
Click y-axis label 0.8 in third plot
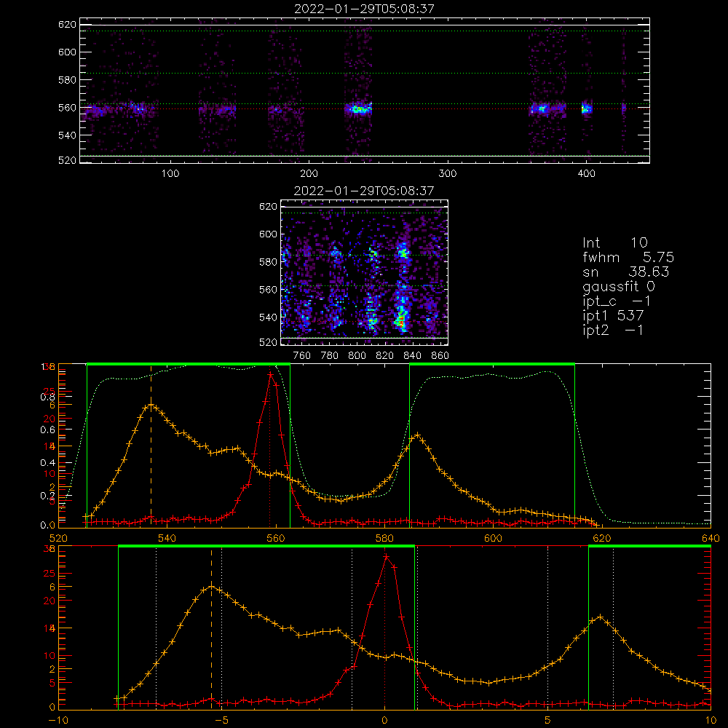[48, 397]
